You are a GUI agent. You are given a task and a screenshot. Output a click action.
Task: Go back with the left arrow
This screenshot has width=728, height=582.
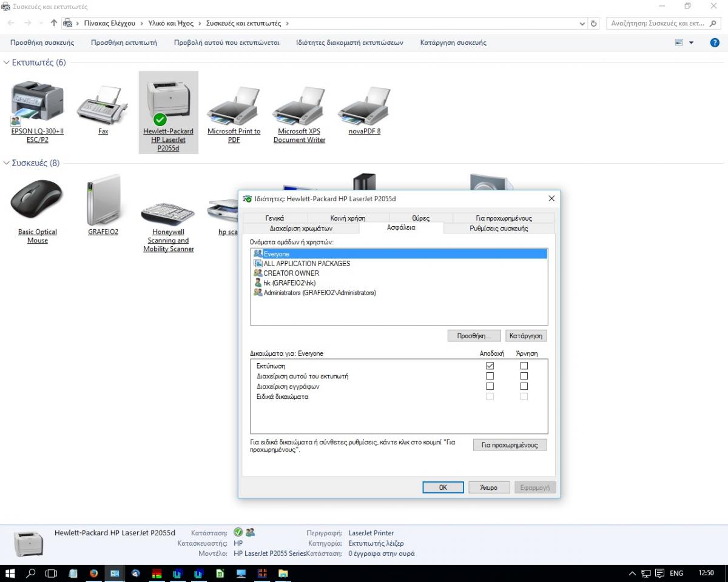pyautogui.click(x=11, y=23)
